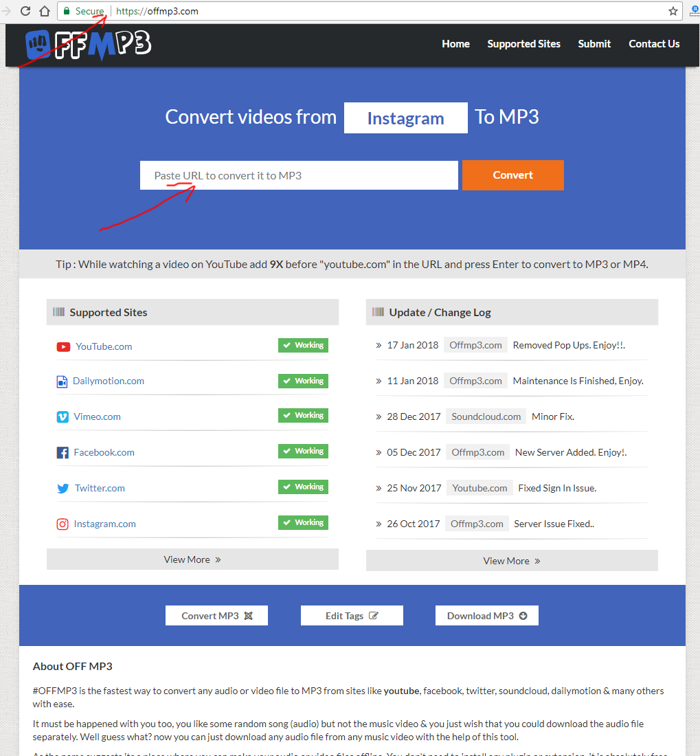Click the Facebook site icon

(63, 453)
